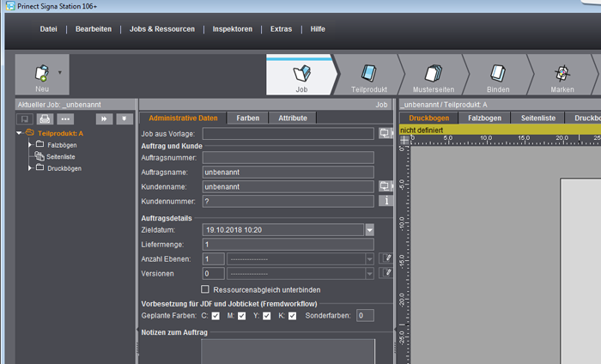Viewport: 601px width, 364px height.
Task: Switch to the Druckbogen view tab
Action: click(x=428, y=118)
